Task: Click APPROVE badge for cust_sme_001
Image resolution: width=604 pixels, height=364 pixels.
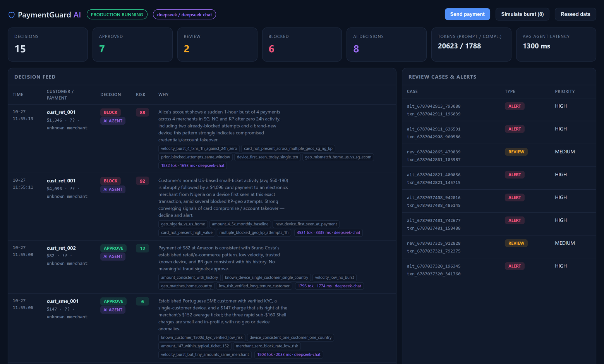Action: (x=113, y=301)
